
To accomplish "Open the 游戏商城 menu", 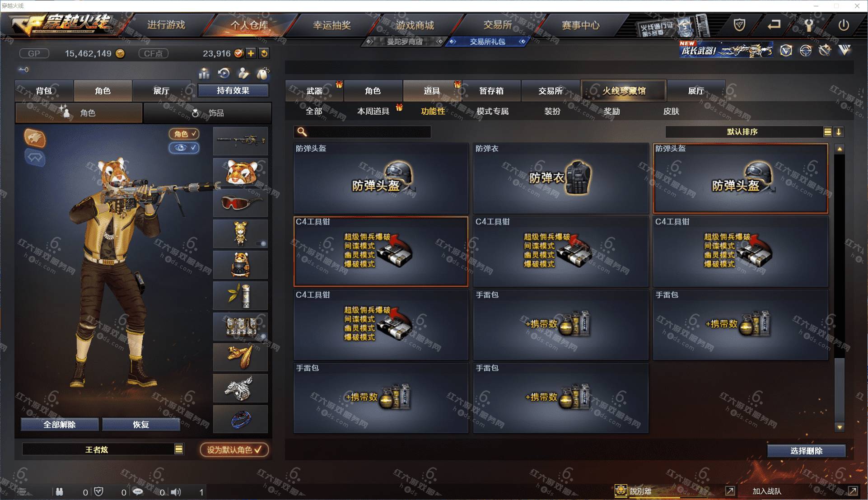I will point(415,25).
